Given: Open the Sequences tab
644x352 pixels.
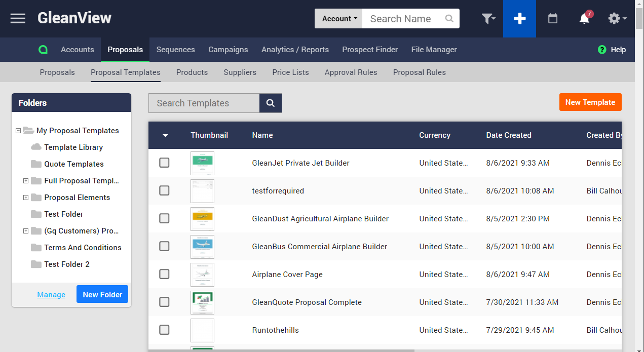Looking at the screenshot, I should pyautogui.click(x=176, y=50).
